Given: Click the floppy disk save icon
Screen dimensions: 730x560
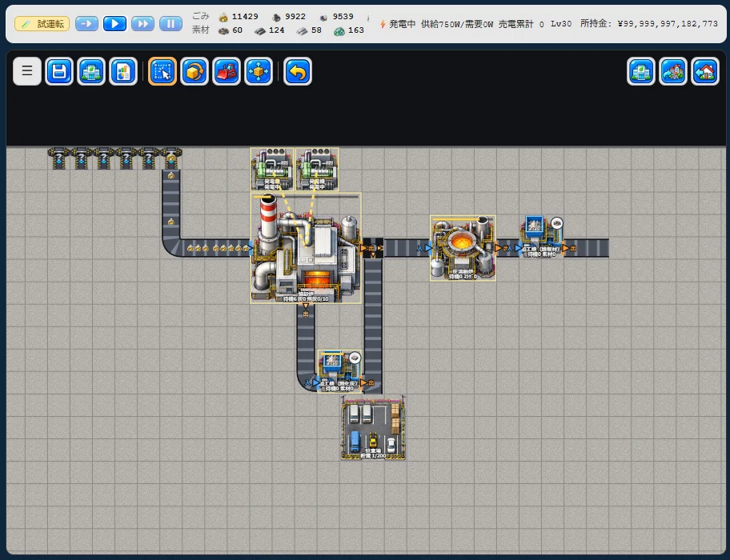Looking at the screenshot, I should (59, 71).
